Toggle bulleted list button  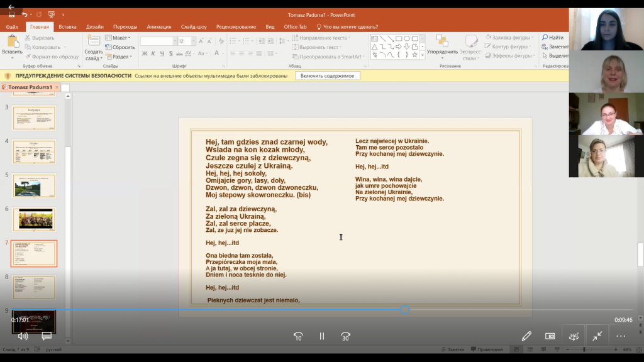pos(234,41)
